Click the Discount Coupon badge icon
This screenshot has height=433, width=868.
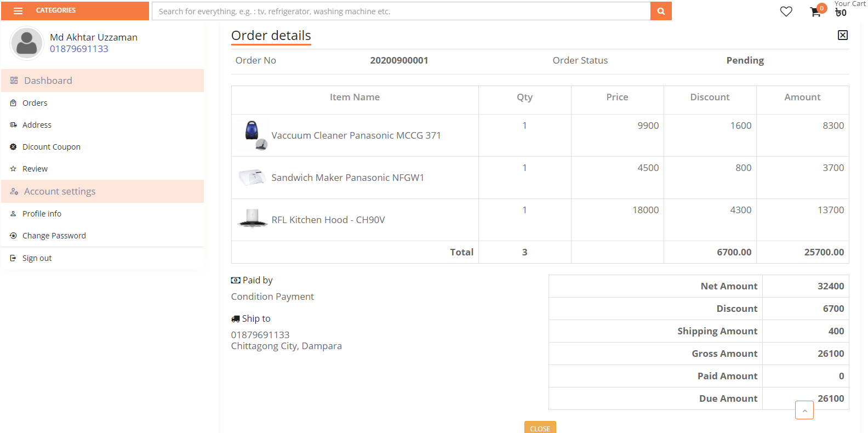click(x=13, y=147)
